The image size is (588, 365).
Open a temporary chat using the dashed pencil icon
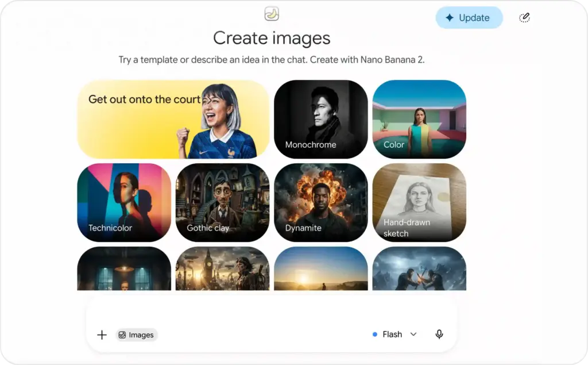tap(524, 18)
